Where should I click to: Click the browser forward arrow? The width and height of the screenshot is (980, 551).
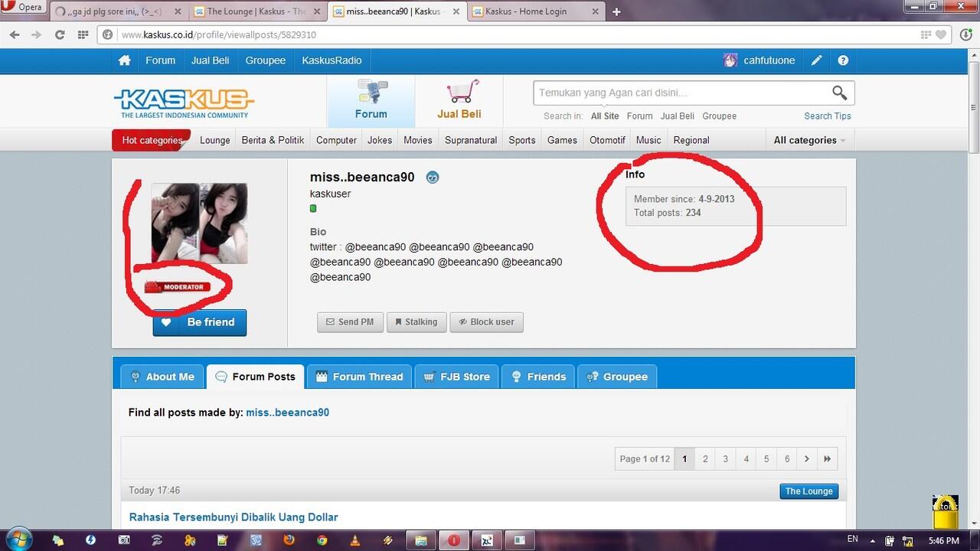pyautogui.click(x=36, y=34)
